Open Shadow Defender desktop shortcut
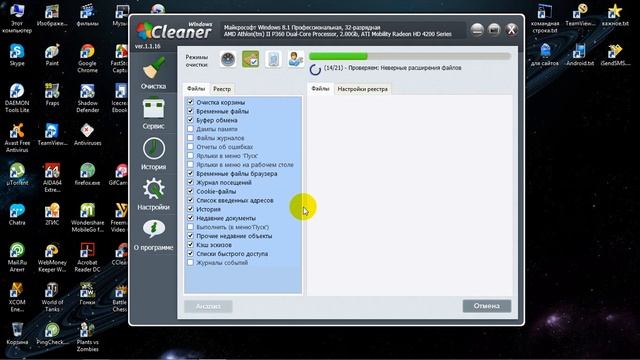 point(87,98)
